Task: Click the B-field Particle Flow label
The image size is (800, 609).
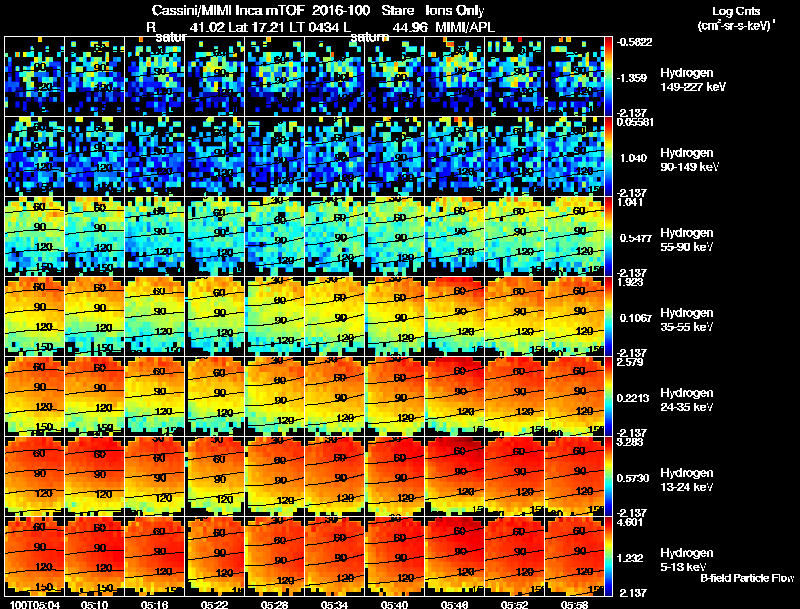Action: [747, 578]
